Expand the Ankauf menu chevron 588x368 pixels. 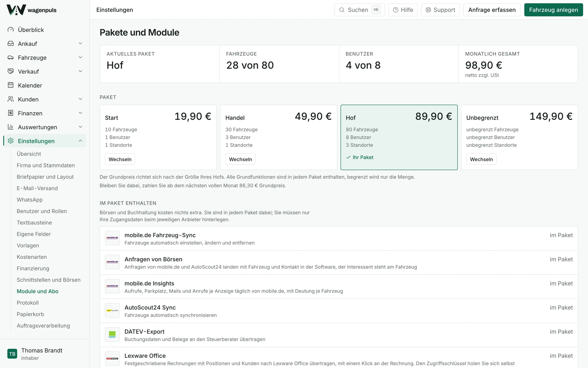point(80,44)
